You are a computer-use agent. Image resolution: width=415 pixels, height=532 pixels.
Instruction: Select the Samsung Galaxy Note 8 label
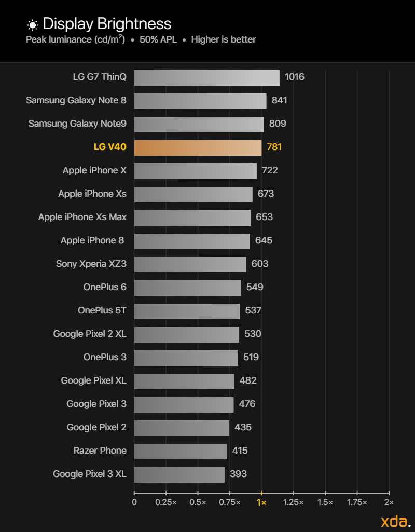(x=76, y=100)
